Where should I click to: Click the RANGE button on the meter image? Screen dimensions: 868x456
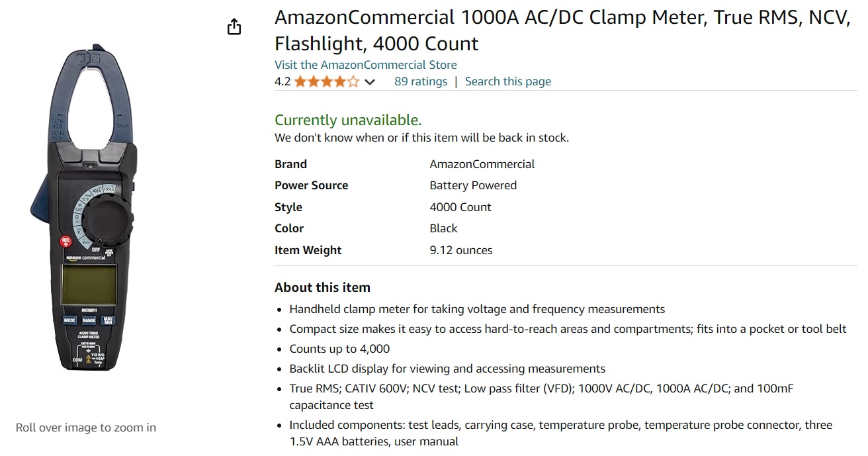(x=89, y=320)
